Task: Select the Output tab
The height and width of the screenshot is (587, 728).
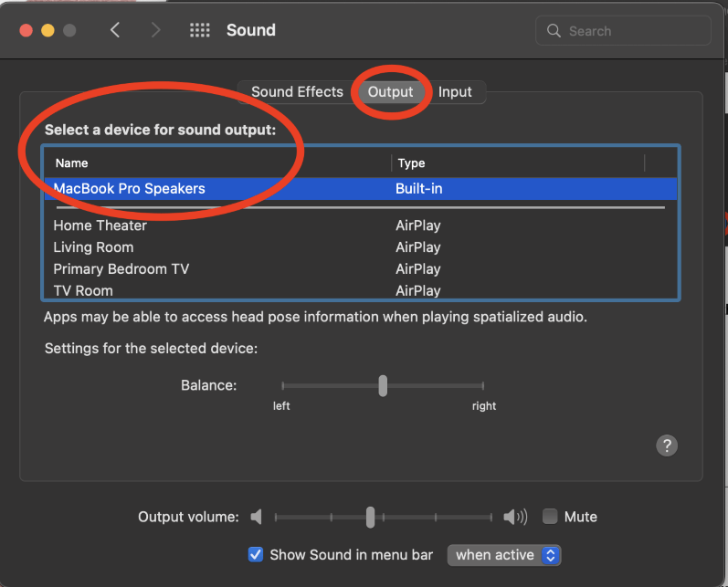Action: coord(390,91)
